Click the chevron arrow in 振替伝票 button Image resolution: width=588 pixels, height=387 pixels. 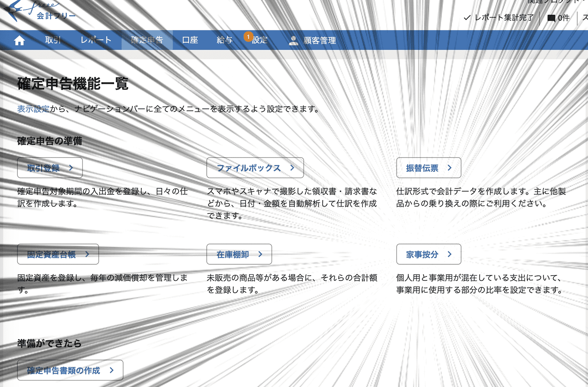tap(450, 168)
